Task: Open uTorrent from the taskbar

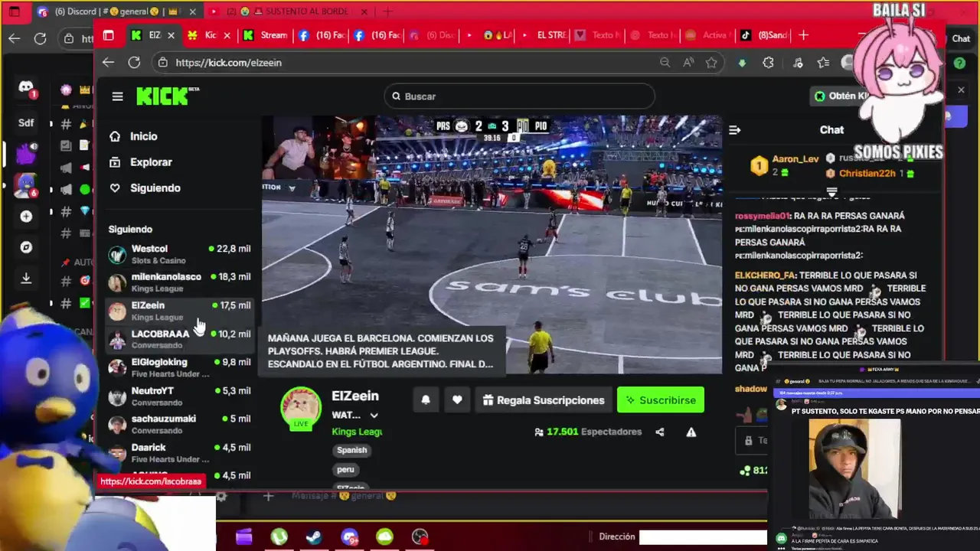Action: (x=279, y=537)
